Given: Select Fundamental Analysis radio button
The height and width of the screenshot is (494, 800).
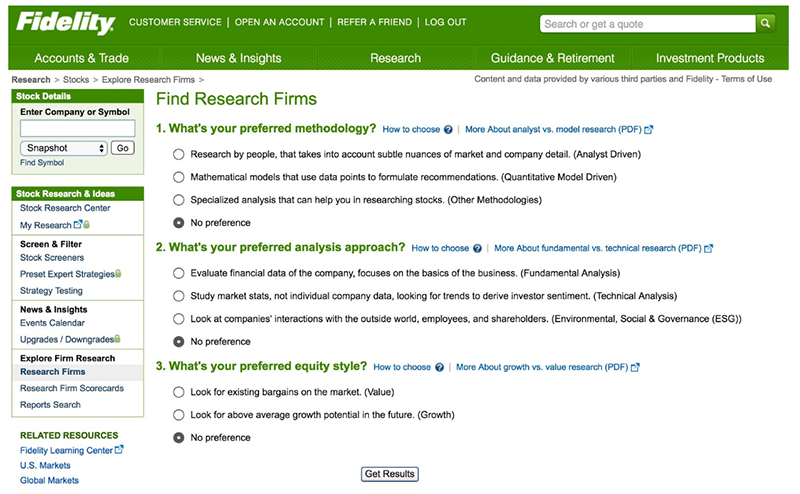Looking at the screenshot, I should (179, 274).
